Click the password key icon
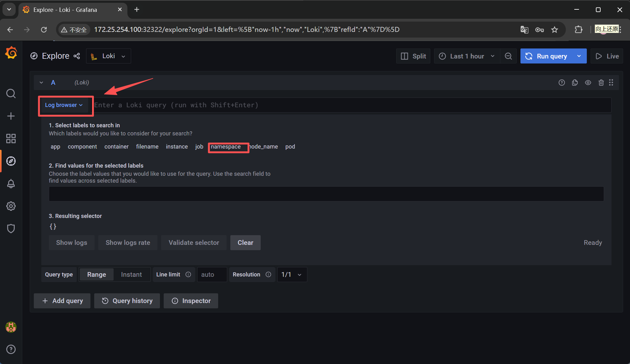 click(x=540, y=30)
